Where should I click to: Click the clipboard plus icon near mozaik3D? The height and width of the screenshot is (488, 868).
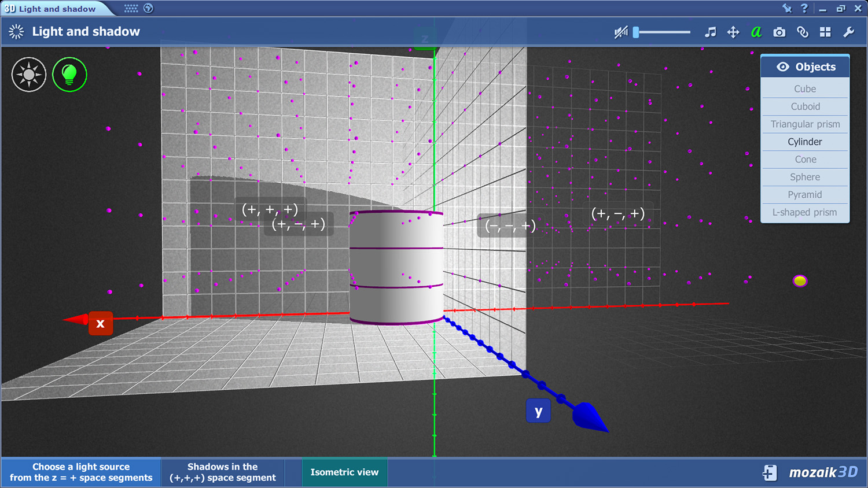coord(769,472)
